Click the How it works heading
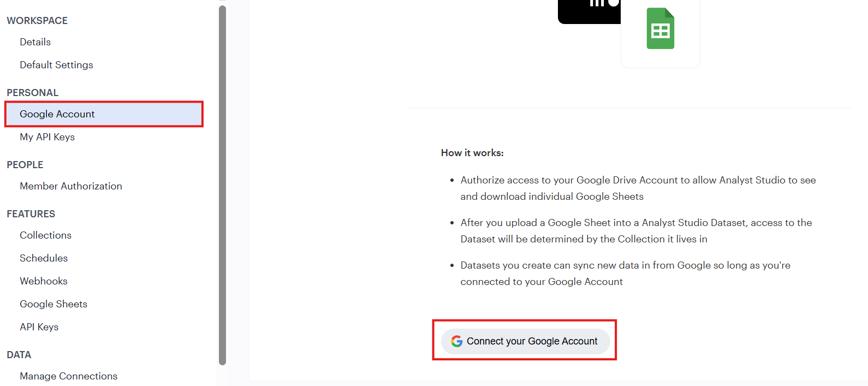868x386 pixels. coord(472,153)
